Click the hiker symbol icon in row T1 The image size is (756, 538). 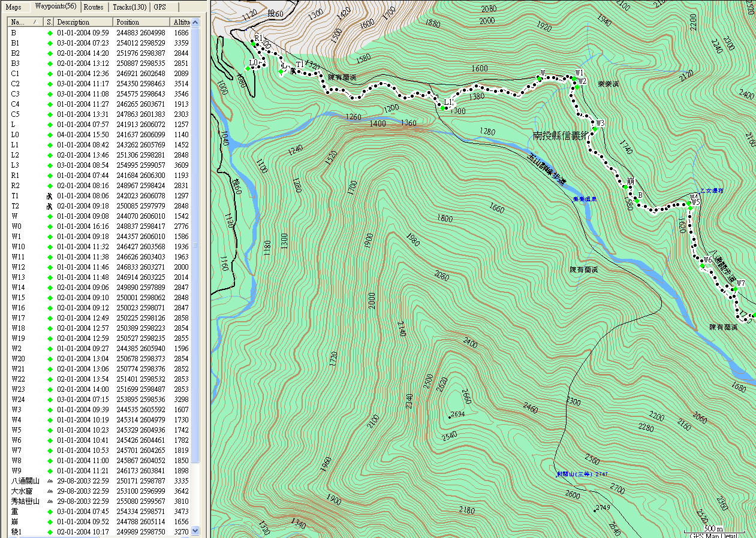pos(50,196)
